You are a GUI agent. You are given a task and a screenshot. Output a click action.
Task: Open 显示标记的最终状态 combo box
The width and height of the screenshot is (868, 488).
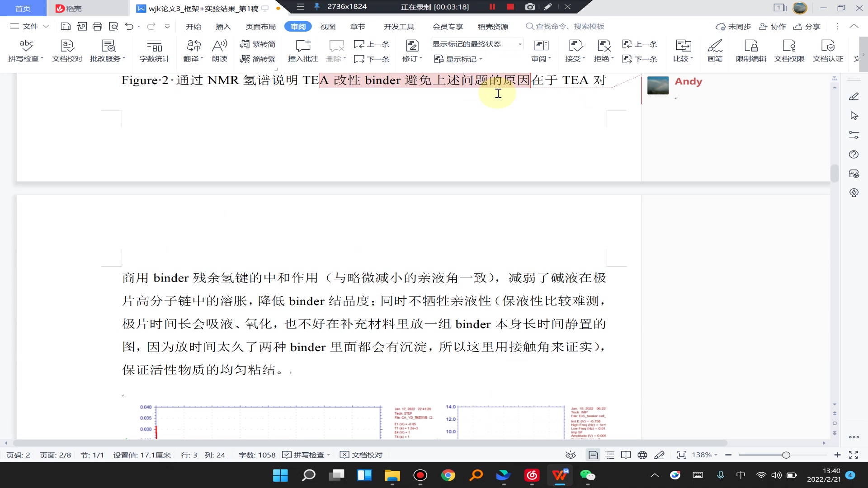coord(477,44)
